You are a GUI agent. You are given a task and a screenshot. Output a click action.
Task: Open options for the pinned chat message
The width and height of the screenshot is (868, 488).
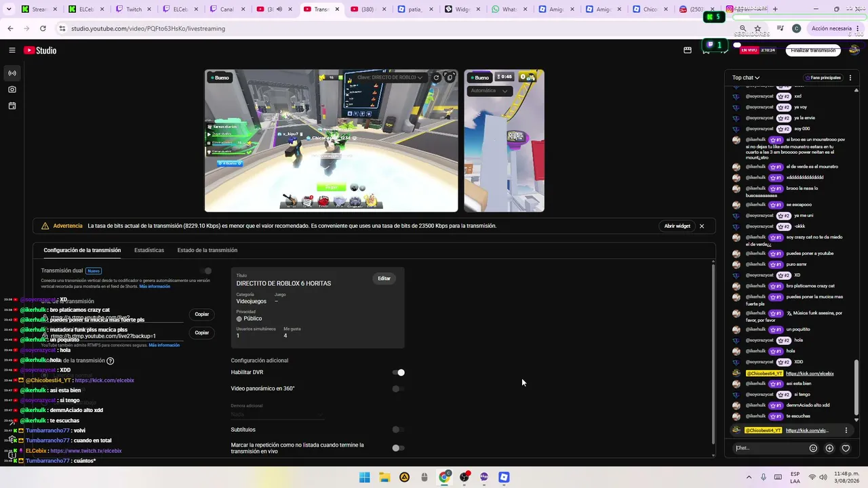pyautogui.click(x=846, y=430)
